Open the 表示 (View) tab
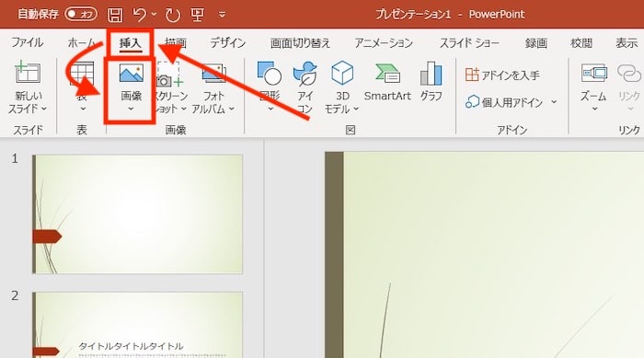 click(x=627, y=42)
